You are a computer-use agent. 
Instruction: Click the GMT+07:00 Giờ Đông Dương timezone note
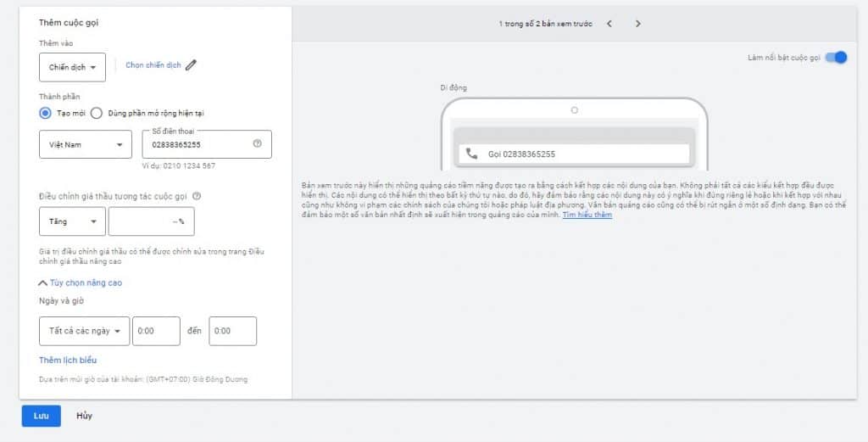(x=143, y=379)
